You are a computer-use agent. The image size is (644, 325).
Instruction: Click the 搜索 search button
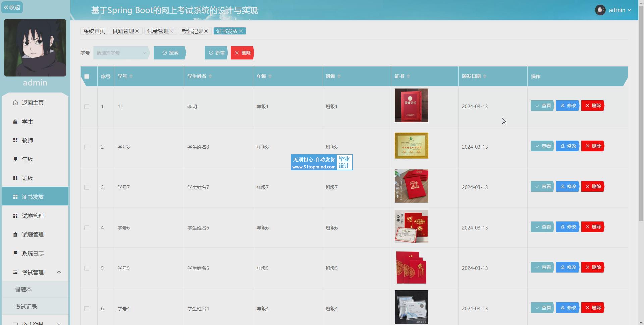(170, 53)
